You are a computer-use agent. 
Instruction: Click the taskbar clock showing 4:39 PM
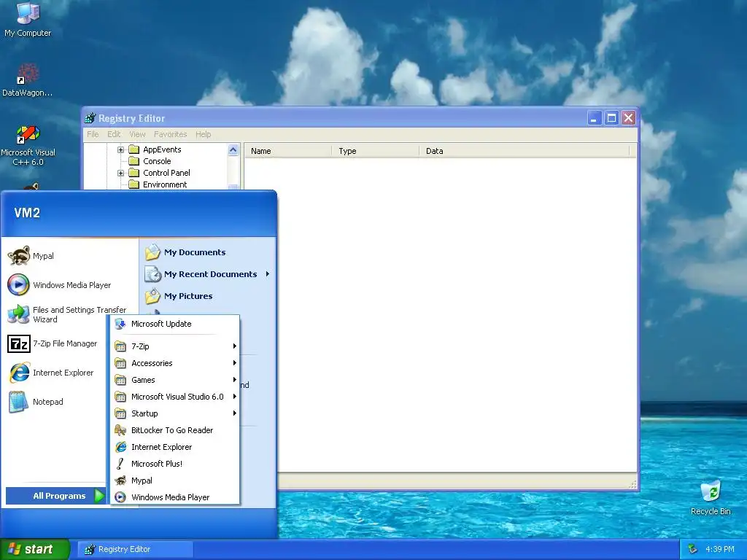click(x=720, y=549)
